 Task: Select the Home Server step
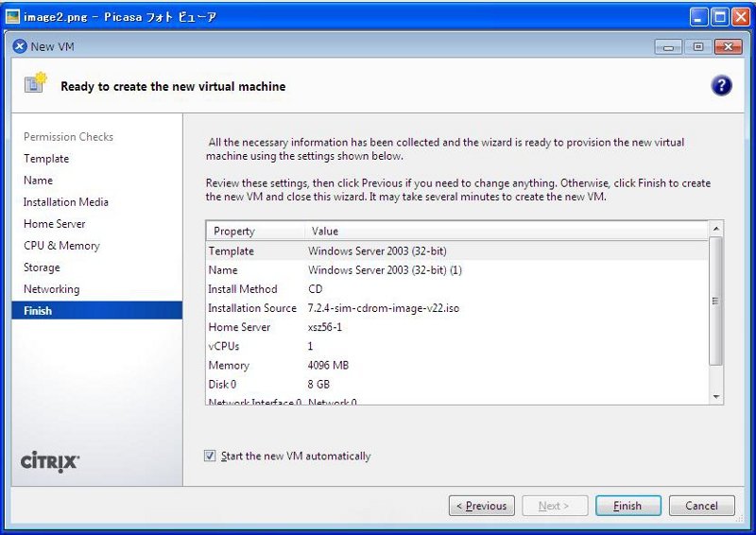click(x=55, y=223)
